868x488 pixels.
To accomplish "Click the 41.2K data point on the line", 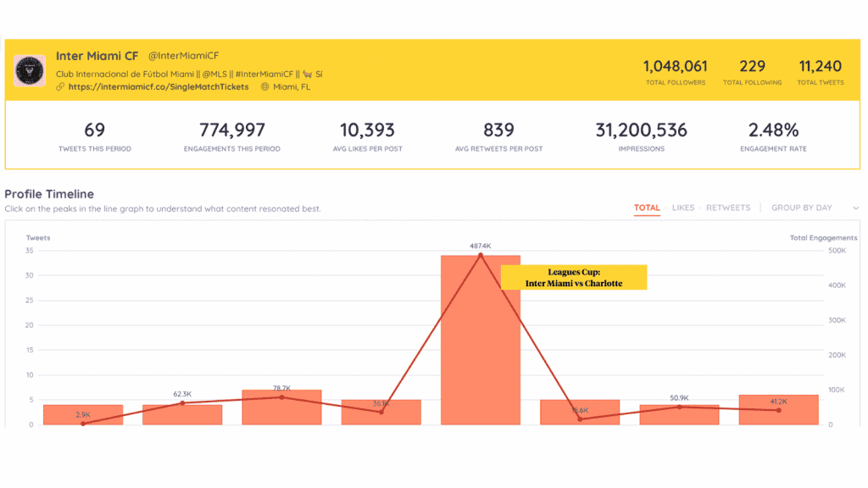I will coord(778,411).
